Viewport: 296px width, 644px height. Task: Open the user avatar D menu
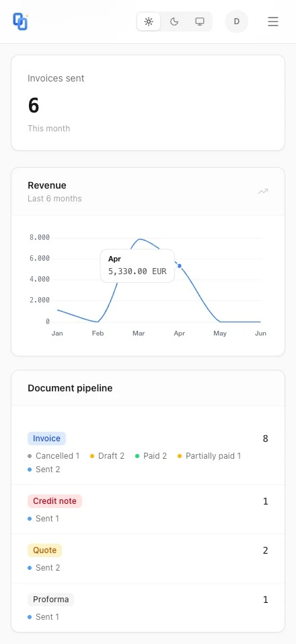pos(237,22)
